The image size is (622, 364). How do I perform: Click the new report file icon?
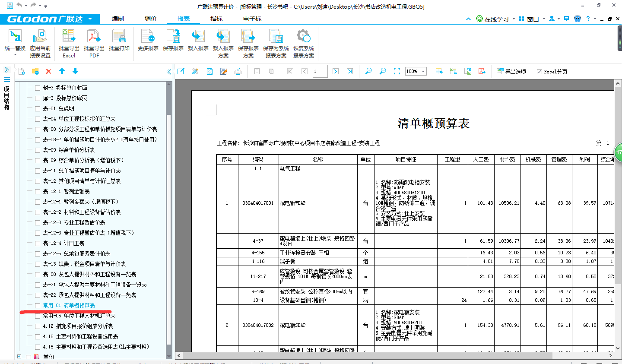click(22, 71)
